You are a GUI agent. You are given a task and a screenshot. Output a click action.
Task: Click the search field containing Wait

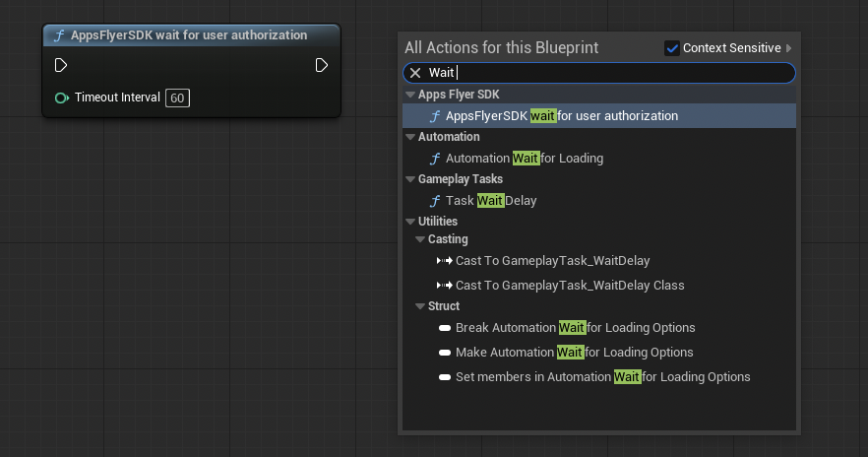tap(599, 73)
